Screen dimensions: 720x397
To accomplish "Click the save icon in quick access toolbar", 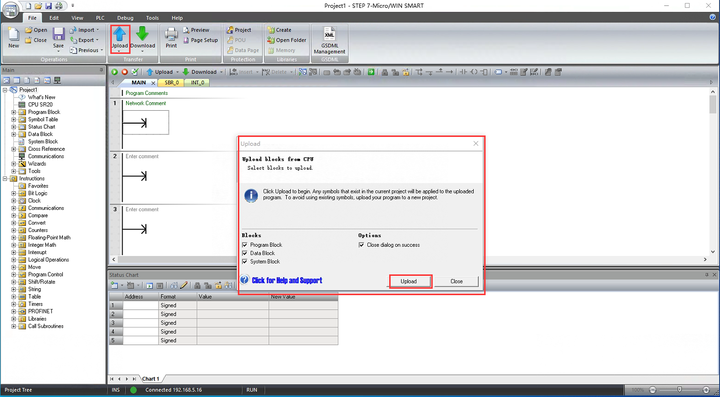I will 48,6.
